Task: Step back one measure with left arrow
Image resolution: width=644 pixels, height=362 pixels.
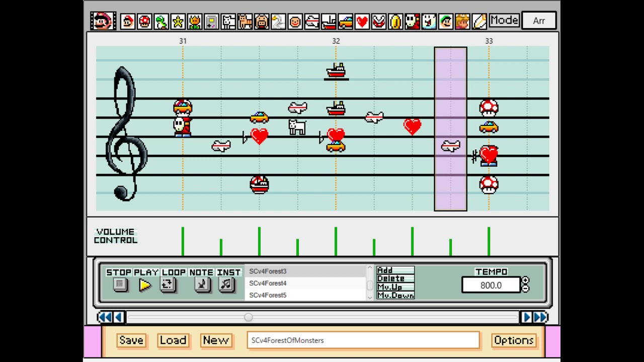Action: pos(118,317)
